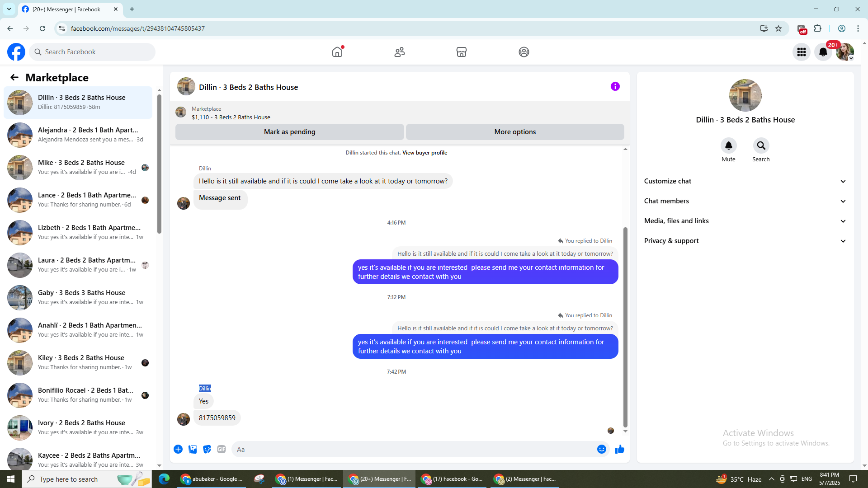
Task: Open more actions plus icon
Action: (x=178, y=449)
